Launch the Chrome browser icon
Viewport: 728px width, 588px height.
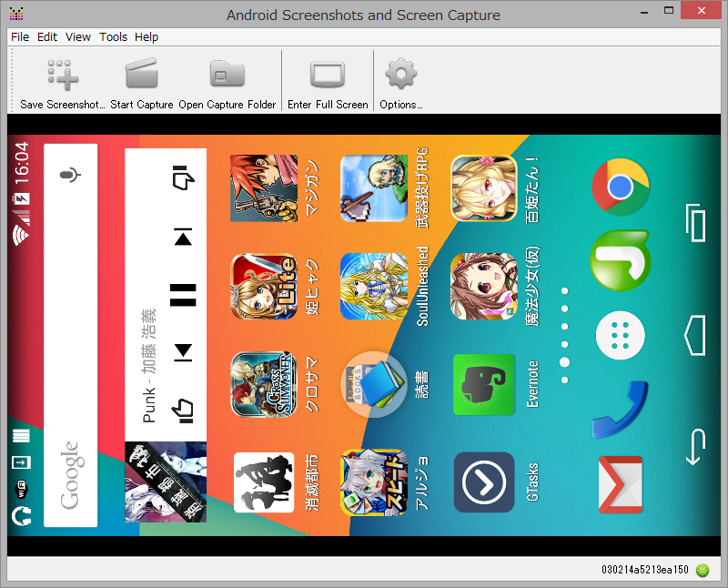[x=620, y=188]
